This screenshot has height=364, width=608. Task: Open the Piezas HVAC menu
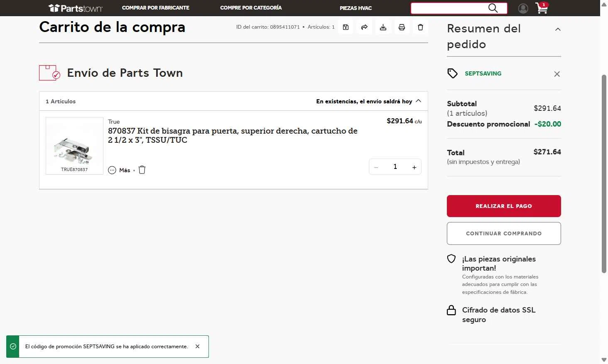[355, 8]
